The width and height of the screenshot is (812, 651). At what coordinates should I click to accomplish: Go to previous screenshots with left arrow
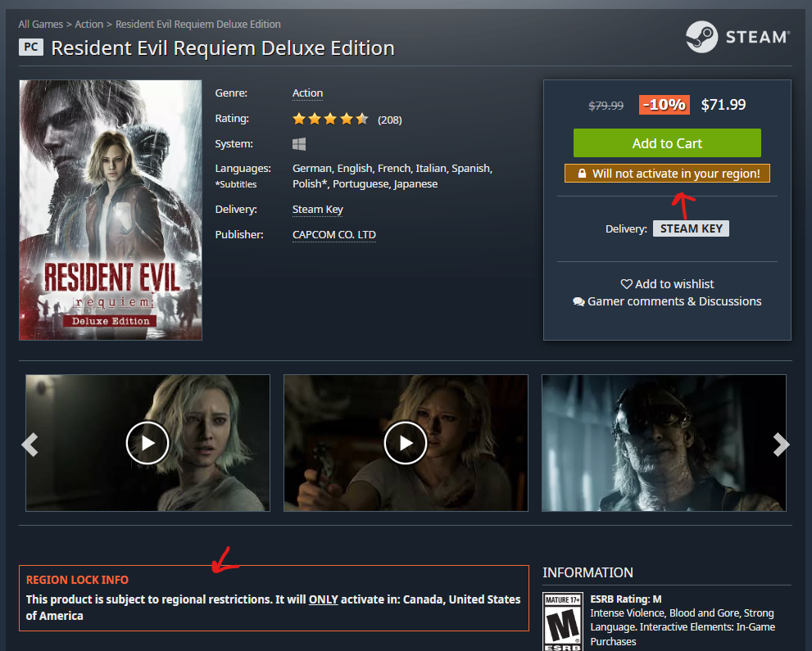(30, 445)
